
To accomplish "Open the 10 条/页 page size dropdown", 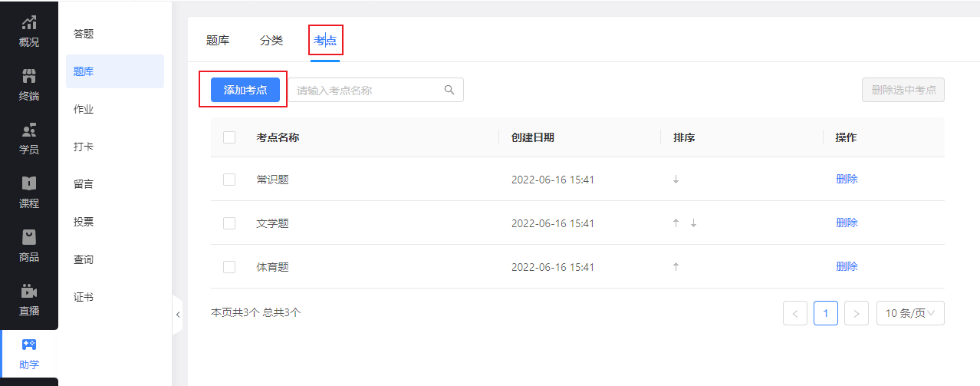I will pyautogui.click(x=910, y=313).
